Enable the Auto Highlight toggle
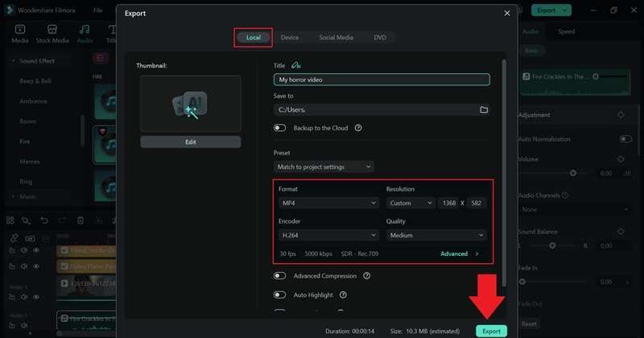 point(279,295)
